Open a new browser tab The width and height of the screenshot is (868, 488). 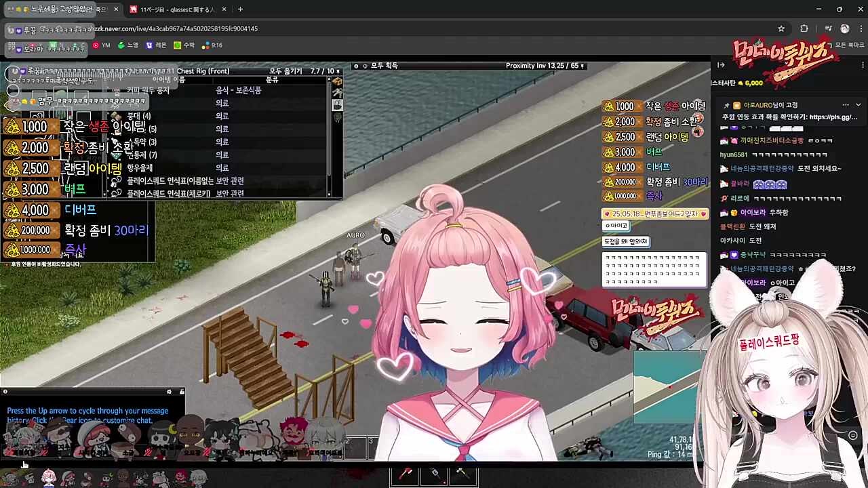(x=240, y=9)
